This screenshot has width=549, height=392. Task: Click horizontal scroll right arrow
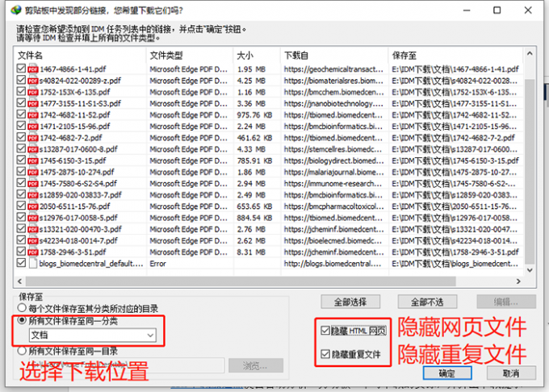coord(518,281)
